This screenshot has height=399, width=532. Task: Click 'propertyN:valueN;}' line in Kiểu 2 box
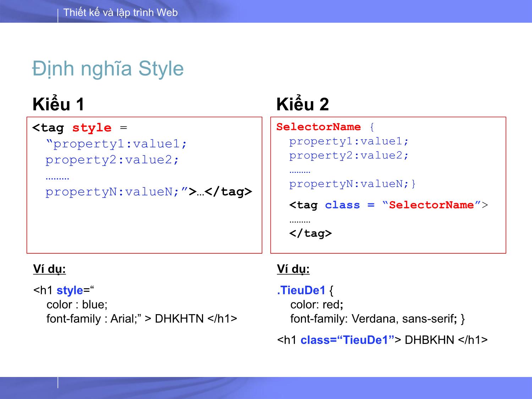pos(353,184)
